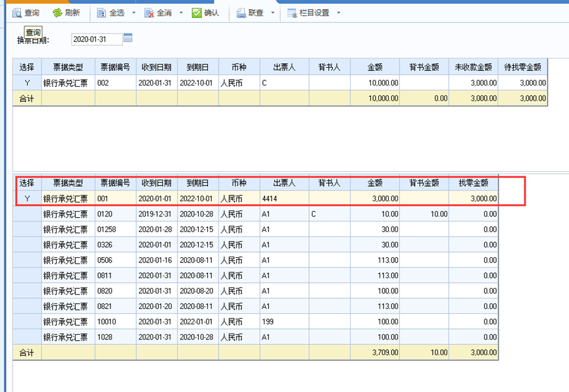Click the 确认 green checkmark icon

click(197, 13)
